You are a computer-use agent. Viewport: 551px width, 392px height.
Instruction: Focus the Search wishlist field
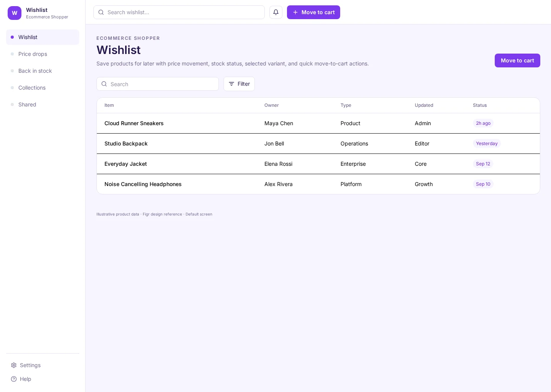click(179, 12)
